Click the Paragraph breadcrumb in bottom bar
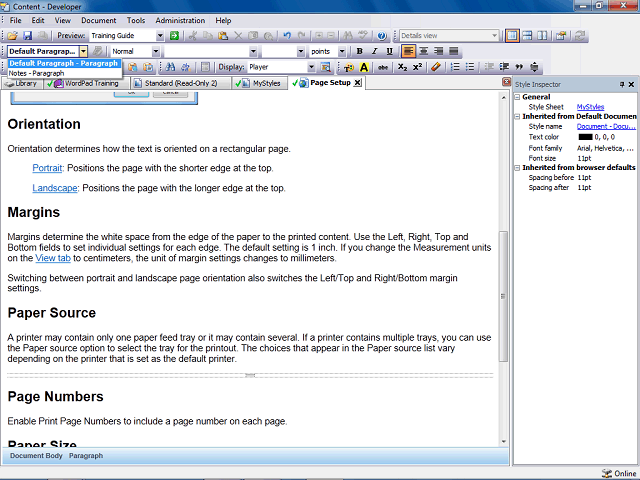The width and height of the screenshot is (640, 480). click(86, 456)
